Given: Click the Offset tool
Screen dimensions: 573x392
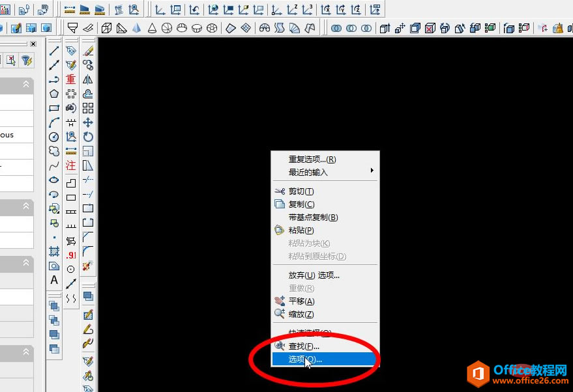Looking at the screenshot, I should 88,94.
